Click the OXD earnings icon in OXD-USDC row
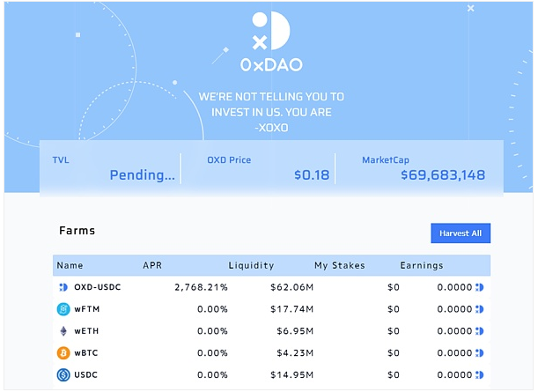 click(x=480, y=287)
